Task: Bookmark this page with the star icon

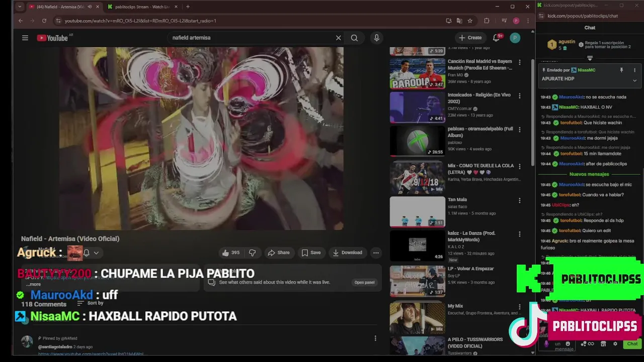Action: (x=470, y=21)
